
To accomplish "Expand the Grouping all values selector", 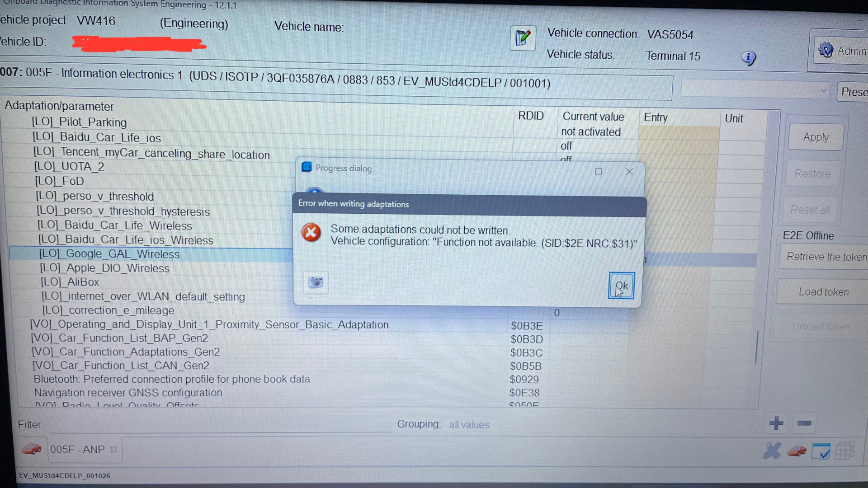I will (469, 424).
